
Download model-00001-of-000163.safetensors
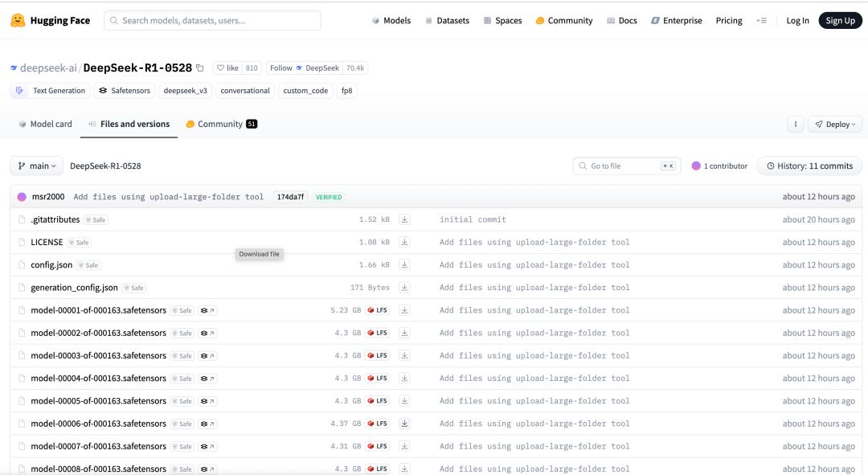point(404,310)
